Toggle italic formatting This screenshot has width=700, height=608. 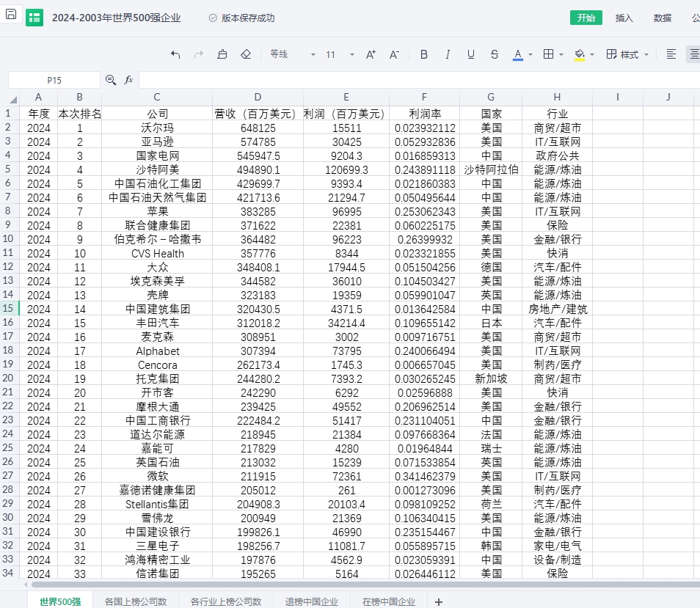click(x=448, y=54)
